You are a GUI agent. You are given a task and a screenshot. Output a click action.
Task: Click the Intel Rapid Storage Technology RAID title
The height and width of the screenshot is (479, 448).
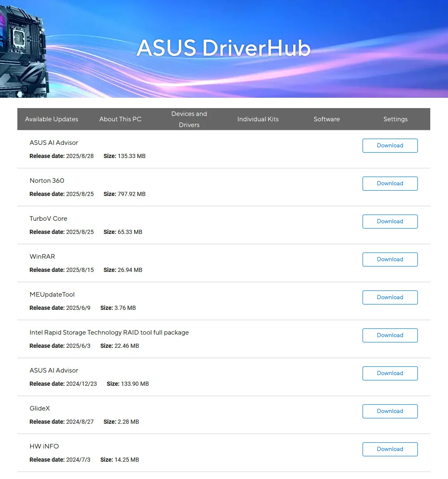pyautogui.click(x=109, y=333)
